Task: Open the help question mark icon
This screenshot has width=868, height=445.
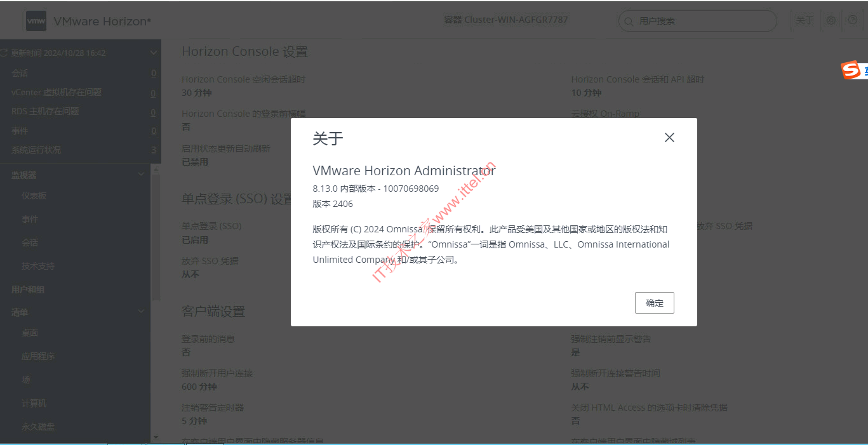Action: 853,20
